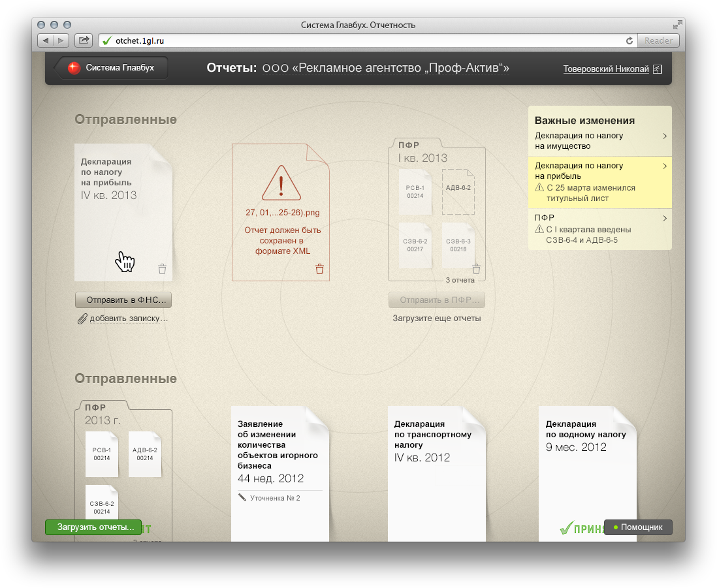Delete the erroneous PNG report via trash icon

click(x=319, y=269)
